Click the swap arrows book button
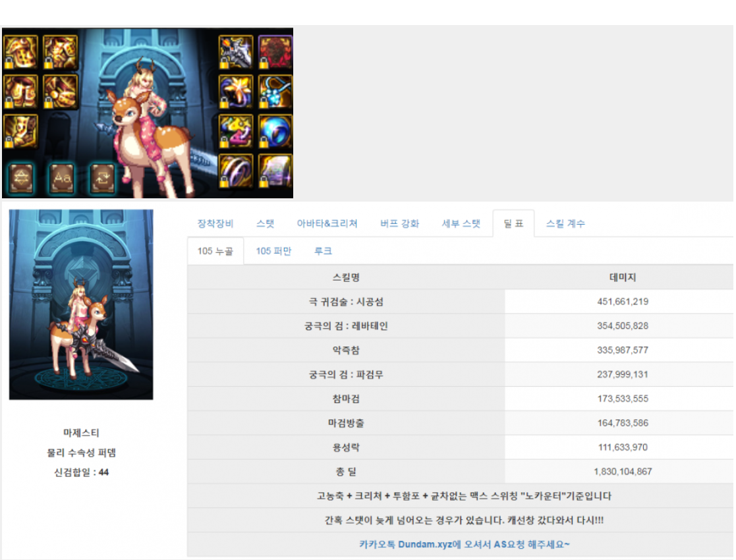This screenshot has width=736, height=560. pyautogui.click(x=102, y=177)
